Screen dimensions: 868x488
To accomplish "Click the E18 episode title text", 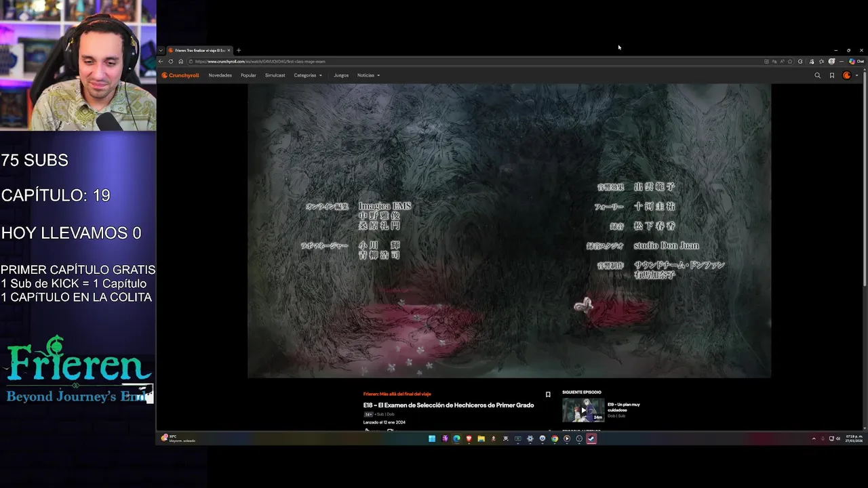I will click(x=448, y=405).
